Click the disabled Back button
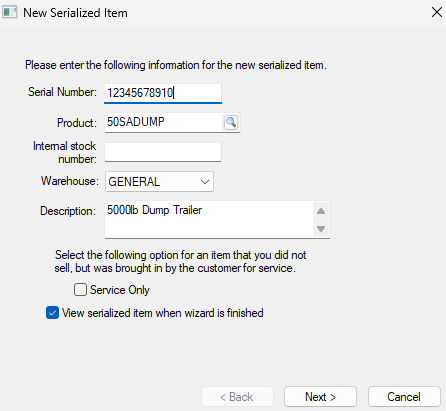Image resolution: width=446 pixels, height=411 pixels. coord(237,397)
